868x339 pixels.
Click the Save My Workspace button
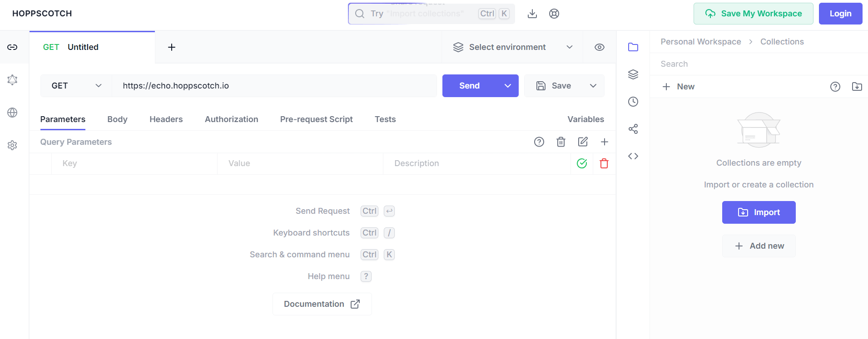click(754, 14)
